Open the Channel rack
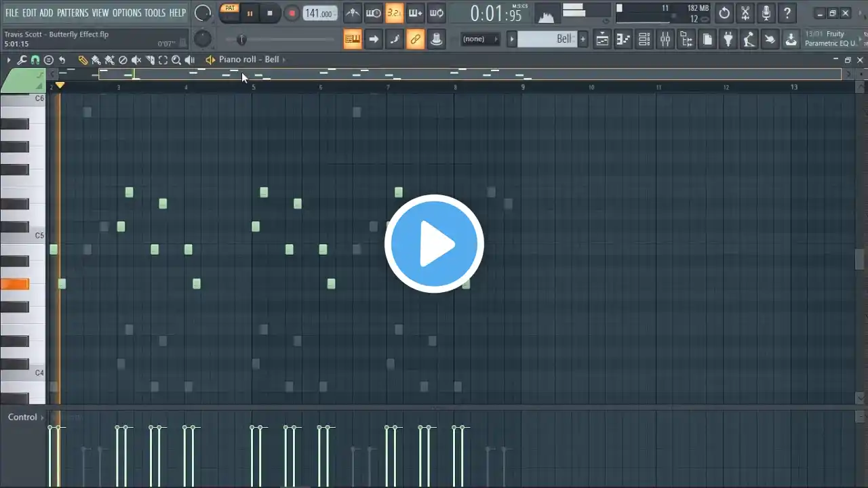The height and width of the screenshot is (488, 868). point(644,39)
